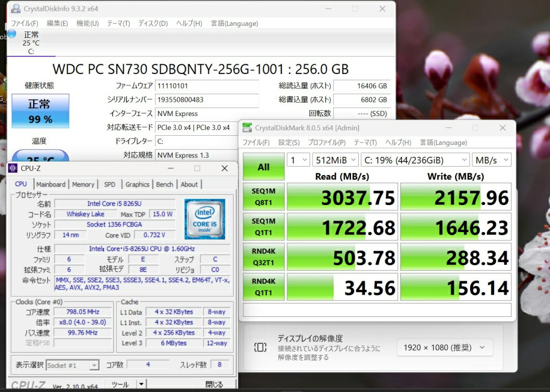Click the Intel Core i5 logo badge

204,219
